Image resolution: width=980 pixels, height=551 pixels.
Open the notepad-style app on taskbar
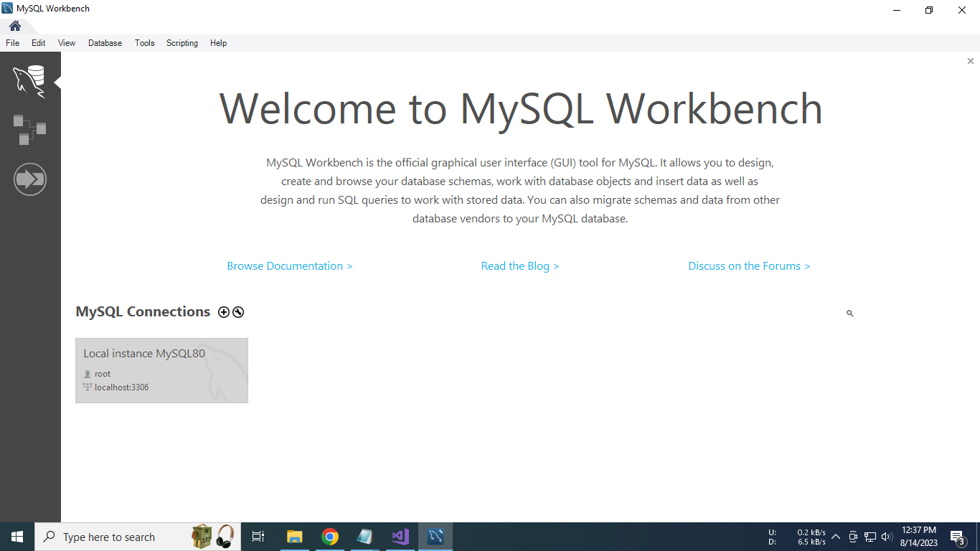tap(365, 537)
